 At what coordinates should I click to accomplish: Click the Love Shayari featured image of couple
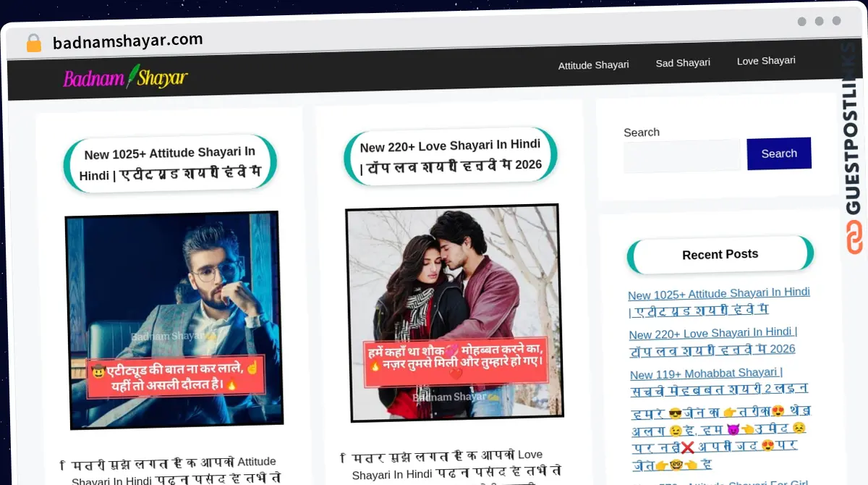454,313
